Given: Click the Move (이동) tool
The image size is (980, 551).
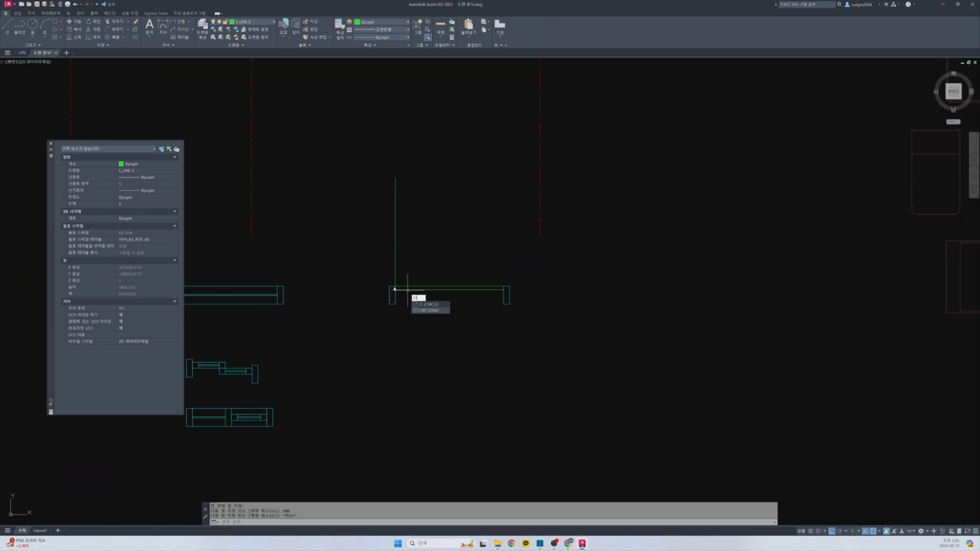Looking at the screenshot, I should coord(74,21).
